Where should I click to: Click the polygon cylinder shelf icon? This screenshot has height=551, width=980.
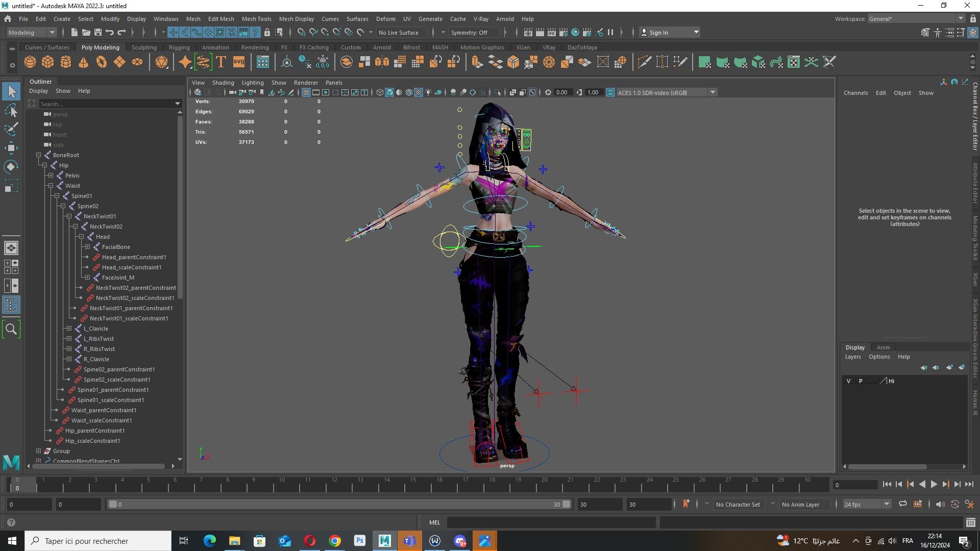(x=66, y=62)
